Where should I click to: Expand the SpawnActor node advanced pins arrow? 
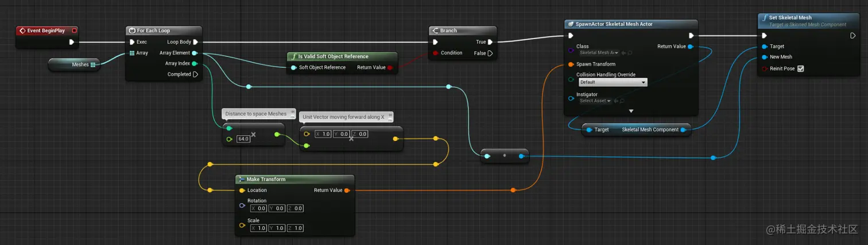tap(631, 110)
